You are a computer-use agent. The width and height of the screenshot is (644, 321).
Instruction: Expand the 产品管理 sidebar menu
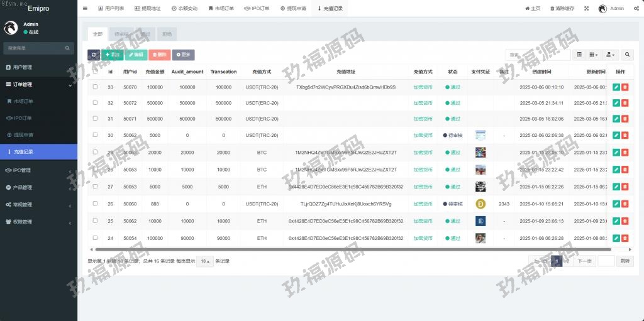click(38, 187)
